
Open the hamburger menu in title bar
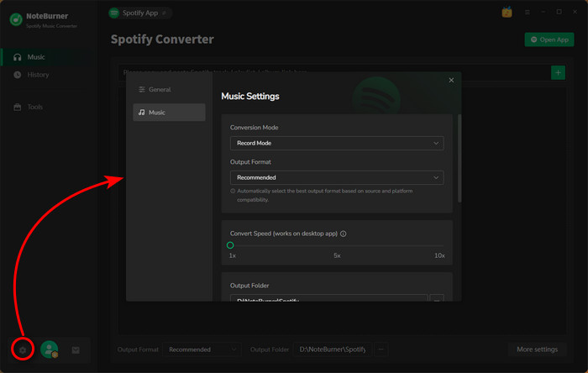coord(528,13)
